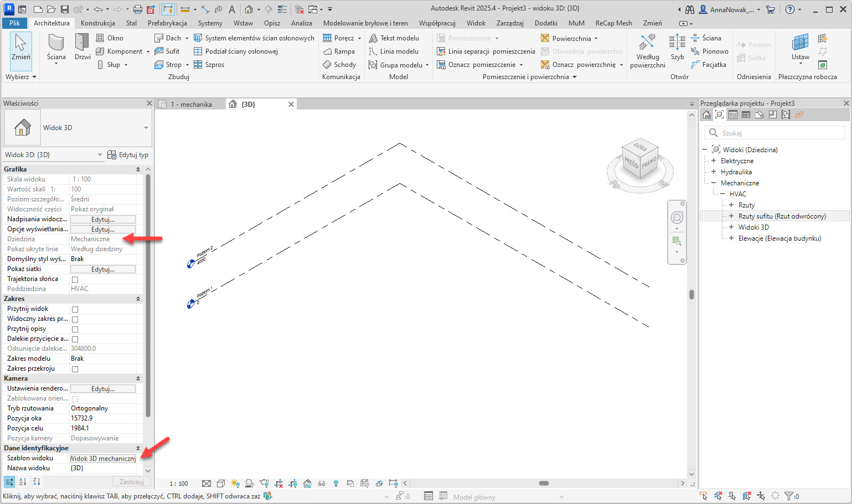Enable the Trajektoria słońca checkbox

75,279
